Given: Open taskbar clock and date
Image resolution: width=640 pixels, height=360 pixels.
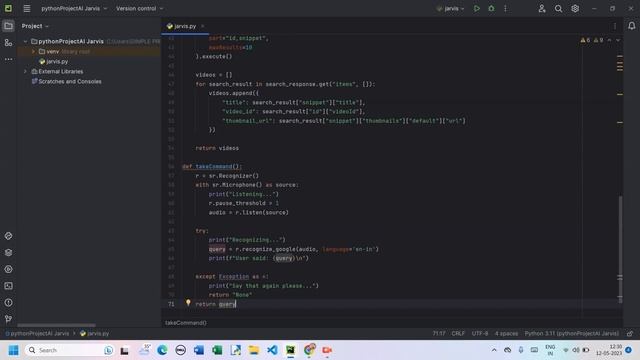Looking at the screenshot, I should pyautogui.click(x=609, y=350).
